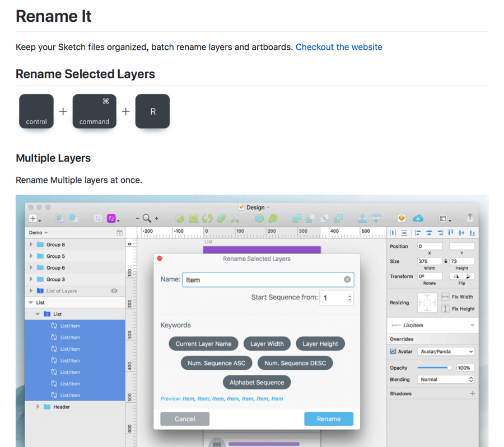
Task: Click the Sketch Mirror diamond icon
Action: (402, 218)
